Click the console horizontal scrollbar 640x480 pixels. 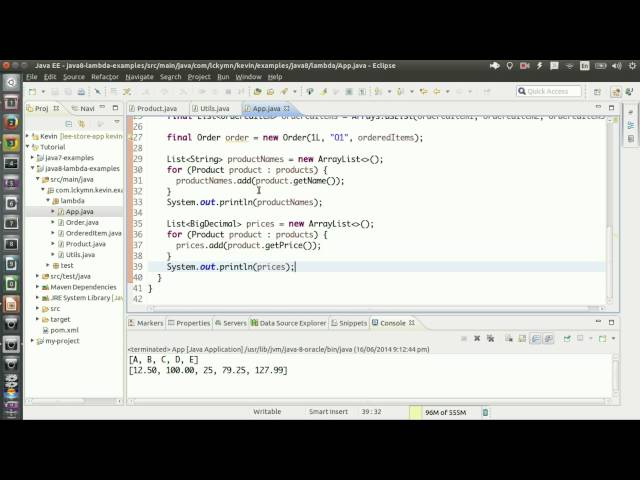pos(369,402)
